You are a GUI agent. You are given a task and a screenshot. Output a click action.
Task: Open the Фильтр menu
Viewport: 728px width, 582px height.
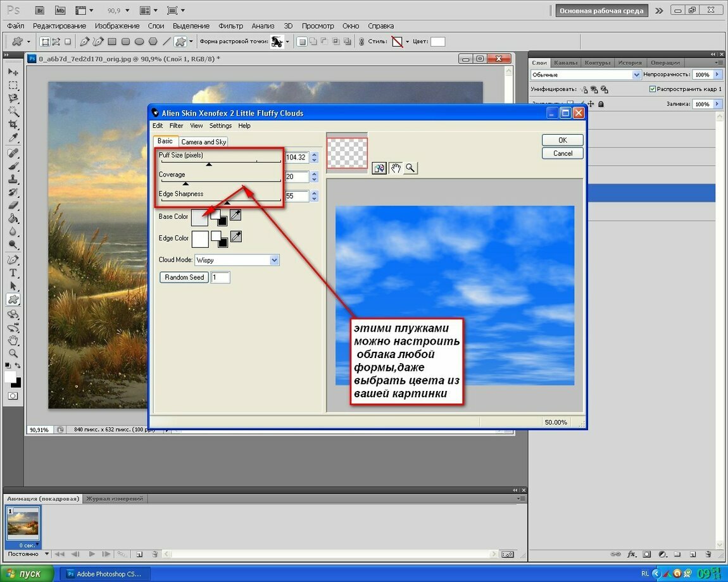[x=231, y=26]
